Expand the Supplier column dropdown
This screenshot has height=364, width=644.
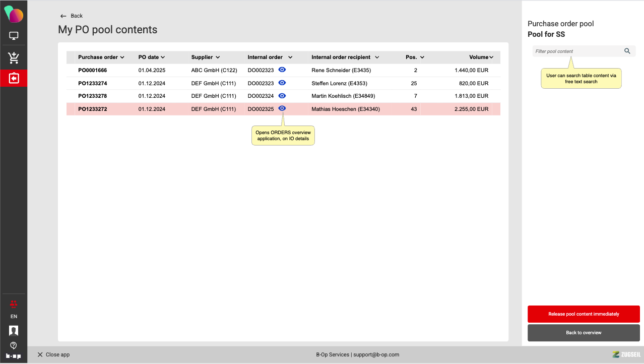point(205,57)
